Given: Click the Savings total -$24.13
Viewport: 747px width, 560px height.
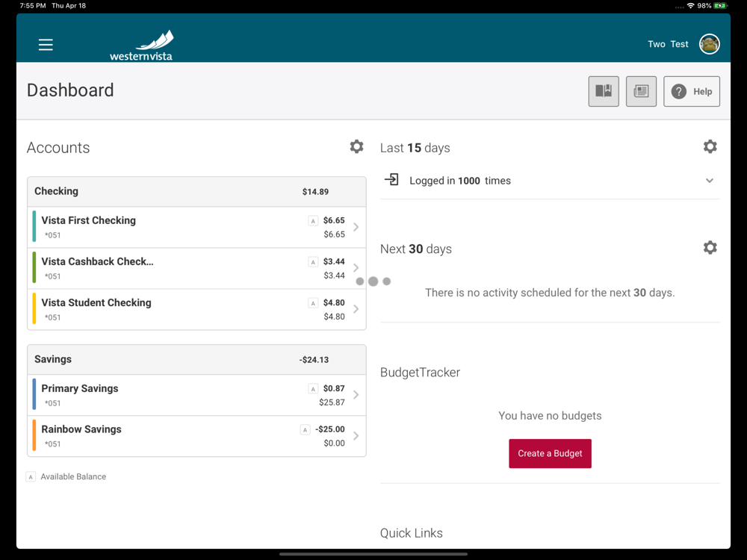Looking at the screenshot, I should point(314,360).
